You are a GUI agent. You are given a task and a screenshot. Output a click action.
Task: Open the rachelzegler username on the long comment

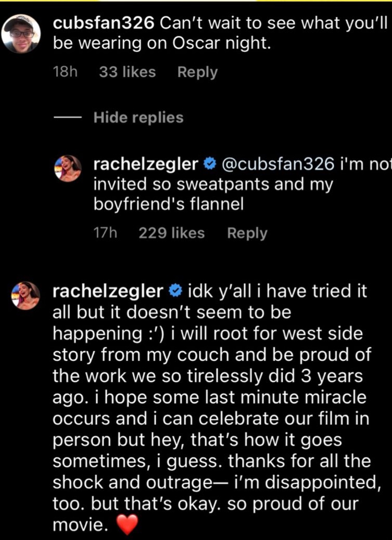(x=108, y=291)
